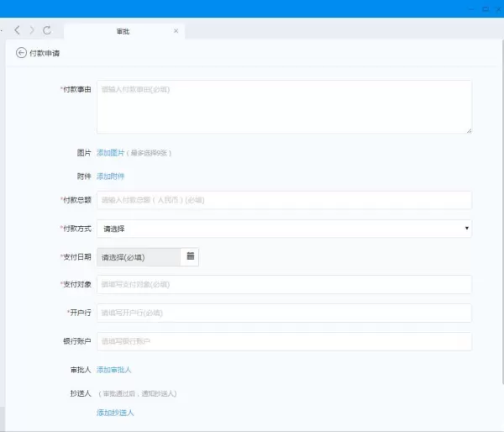Focus the 开户行 input field
The height and width of the screenshot is (432, 504).
284,313
